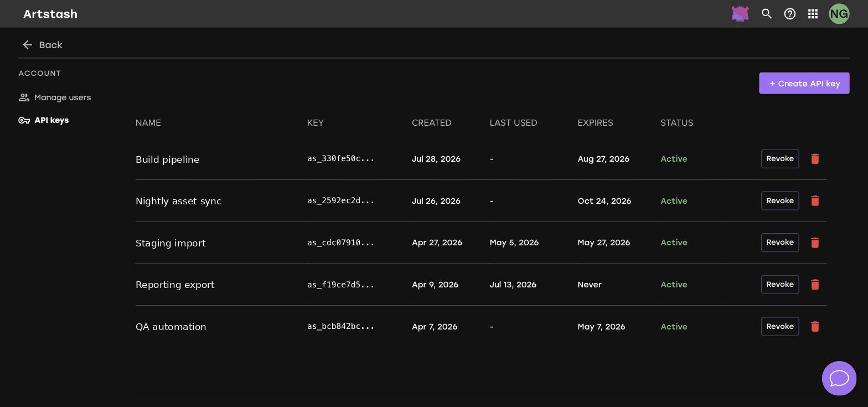
Task: Select API keys in sidebar
Action: point(51,120)
